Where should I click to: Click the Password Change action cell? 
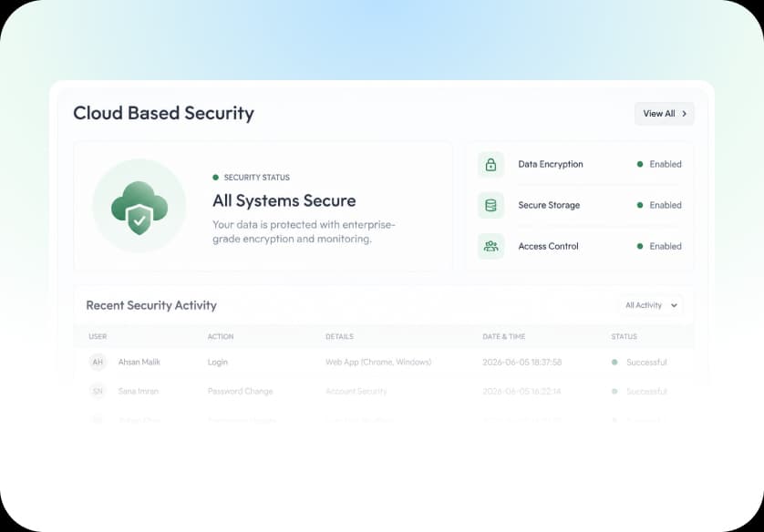tap(240, 391)
